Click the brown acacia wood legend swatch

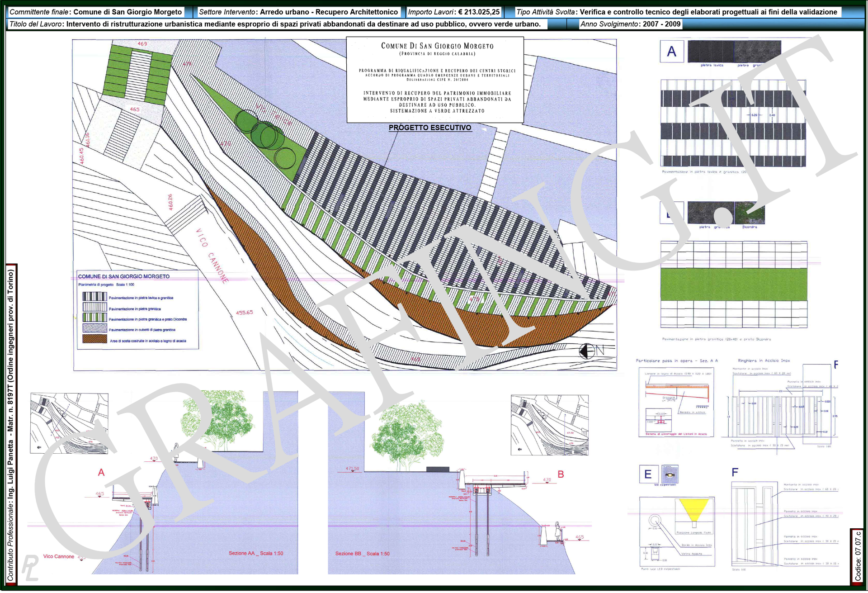pyautogui.click(x=95, y=340)
